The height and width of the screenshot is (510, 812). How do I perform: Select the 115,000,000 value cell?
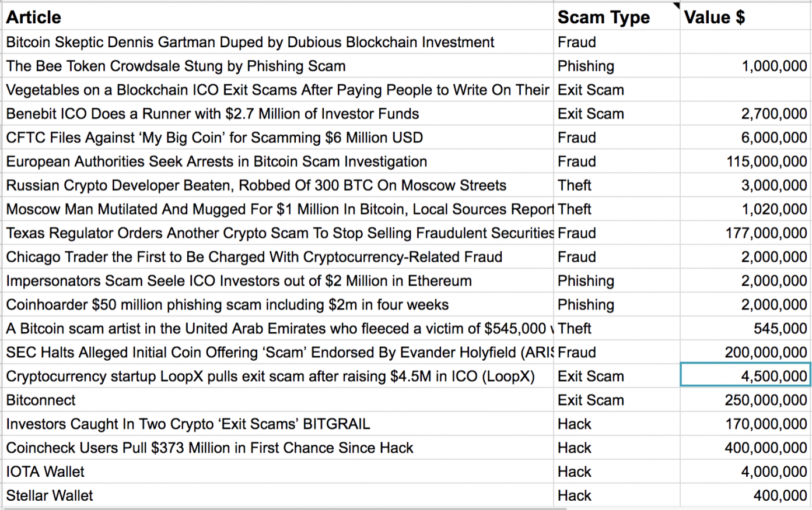coord(745,161)
